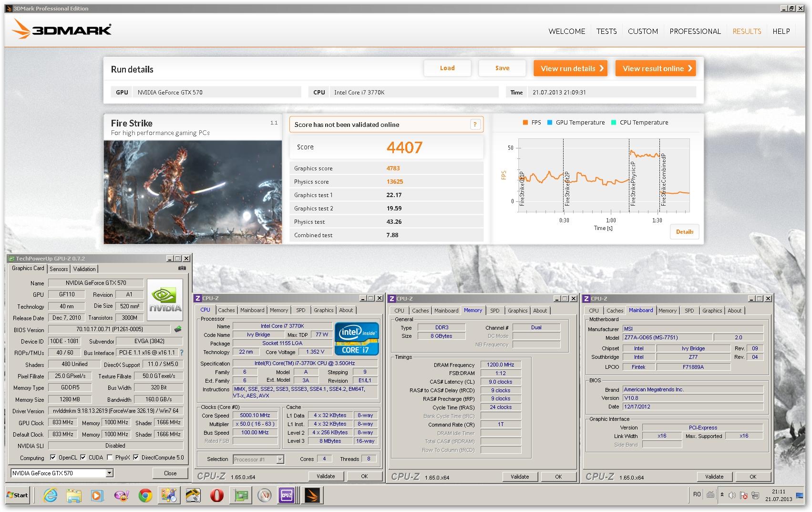Click the GPU-Z BIOS save chip icon

click(x=178, y=329)
